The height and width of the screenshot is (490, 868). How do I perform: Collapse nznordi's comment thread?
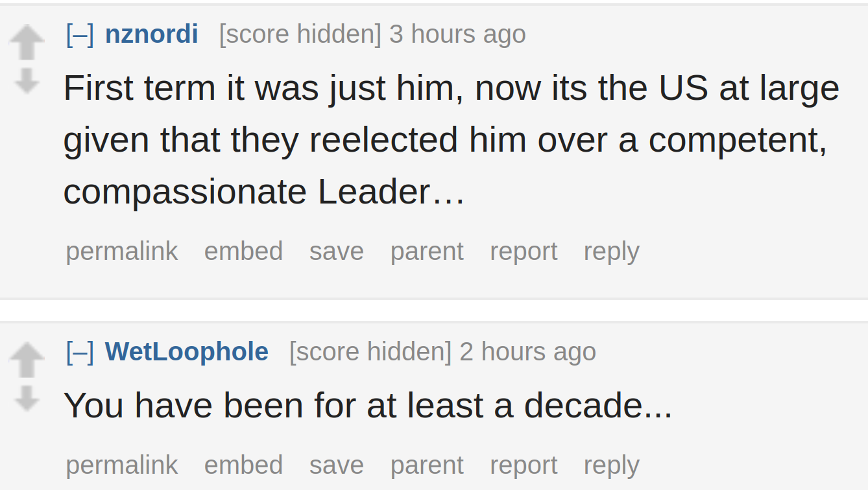point(80,34)
